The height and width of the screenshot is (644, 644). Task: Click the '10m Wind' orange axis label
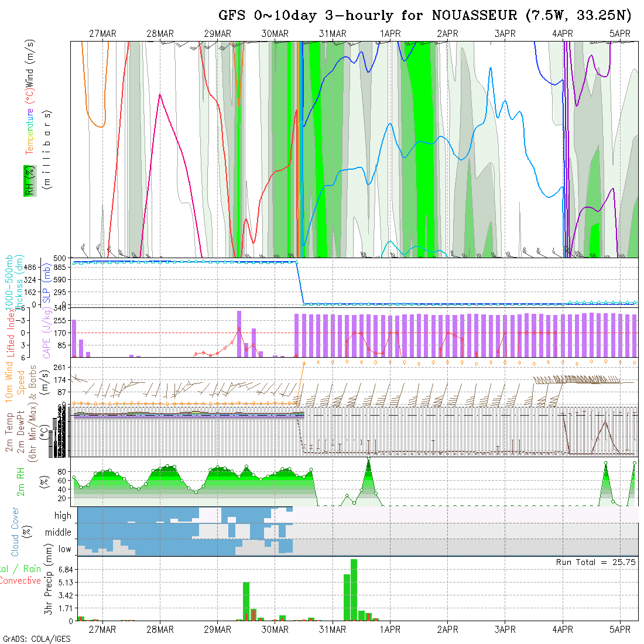[9, 382]
